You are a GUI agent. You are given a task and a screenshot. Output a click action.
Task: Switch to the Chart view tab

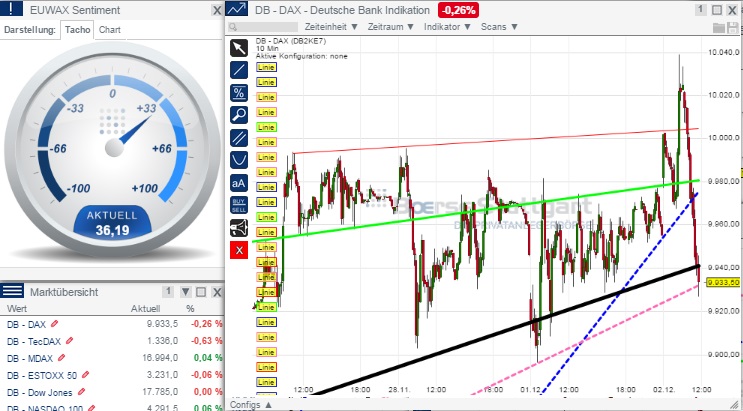coord(110,30)
